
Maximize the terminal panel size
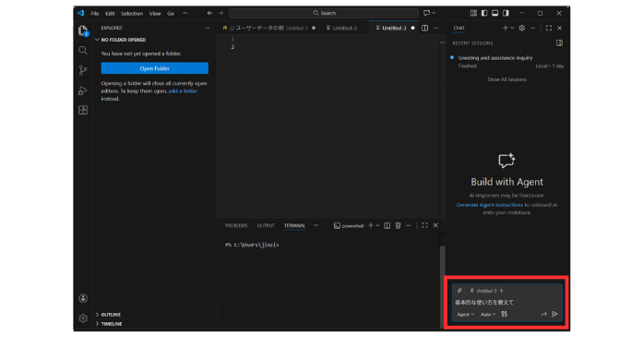point(424,225)
